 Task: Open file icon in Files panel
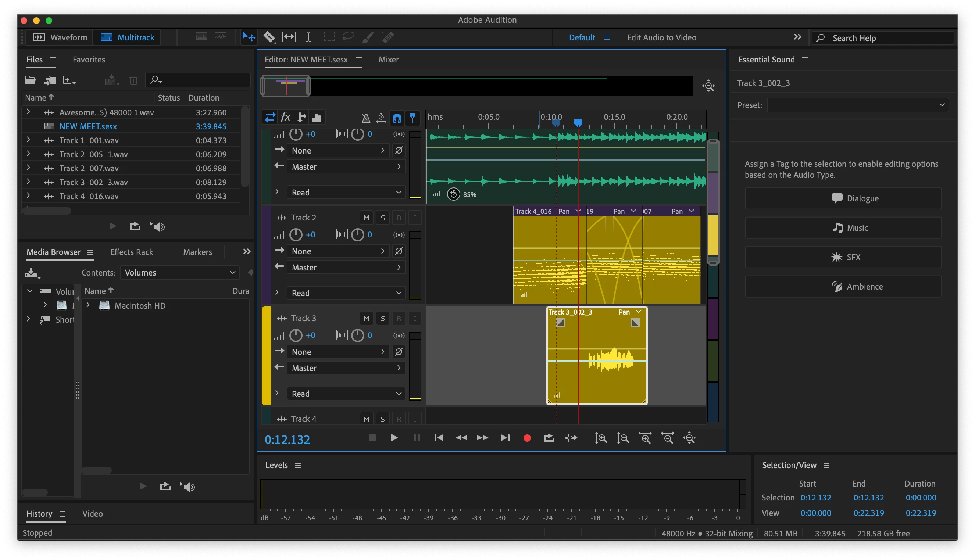(30, 80)
